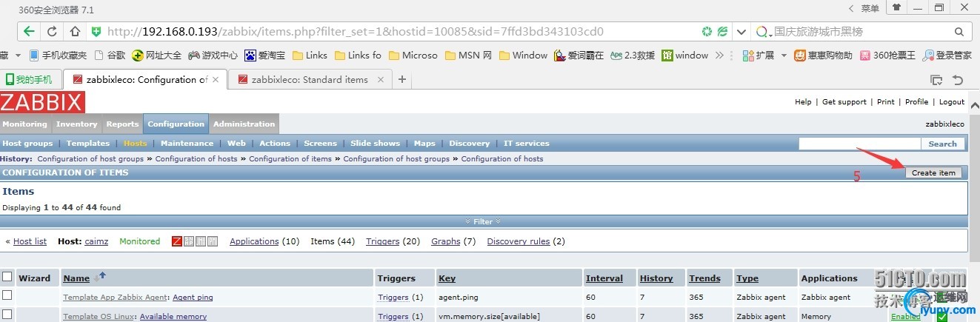Screen dimensions: 980x322
Task: Open the Monitoring menu
Action: point(24,124)
